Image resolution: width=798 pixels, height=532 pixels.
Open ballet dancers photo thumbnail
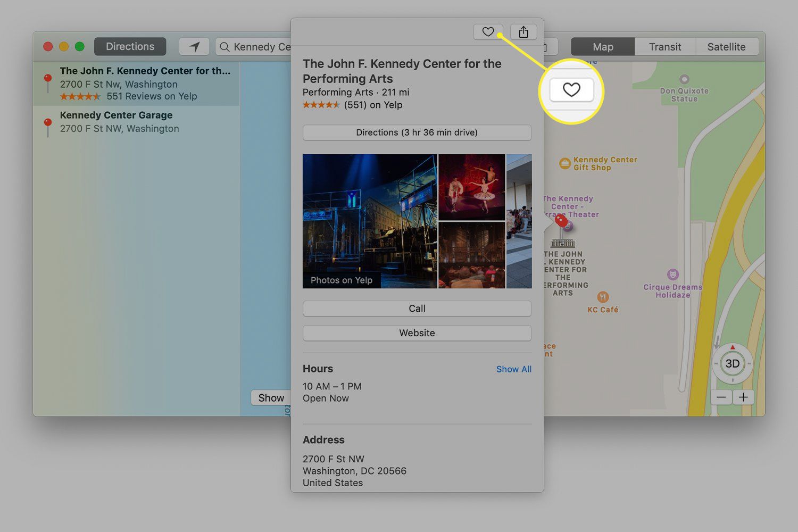click(472, 187)
